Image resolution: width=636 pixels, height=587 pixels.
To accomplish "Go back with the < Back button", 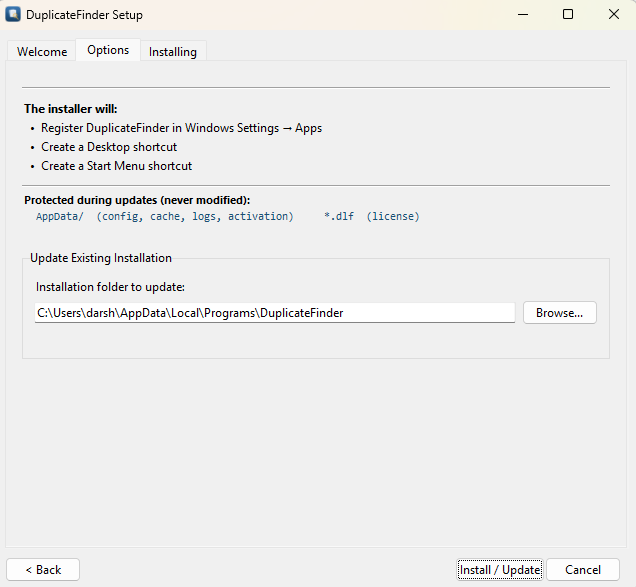I will 43,570.
